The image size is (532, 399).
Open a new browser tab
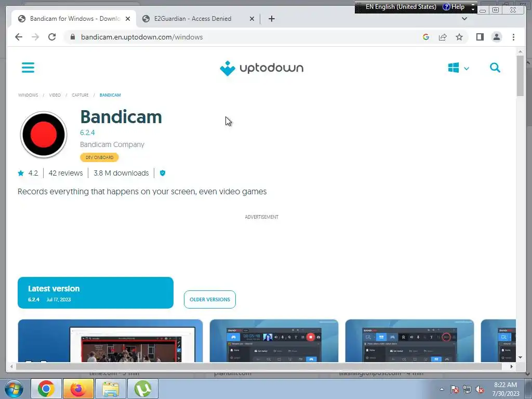tap(271, 19)
